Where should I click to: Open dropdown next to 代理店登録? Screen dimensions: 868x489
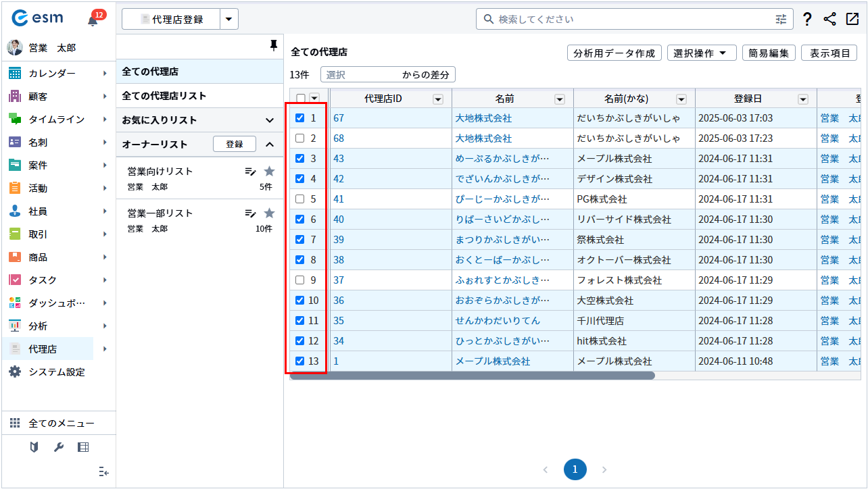point(230,20)
